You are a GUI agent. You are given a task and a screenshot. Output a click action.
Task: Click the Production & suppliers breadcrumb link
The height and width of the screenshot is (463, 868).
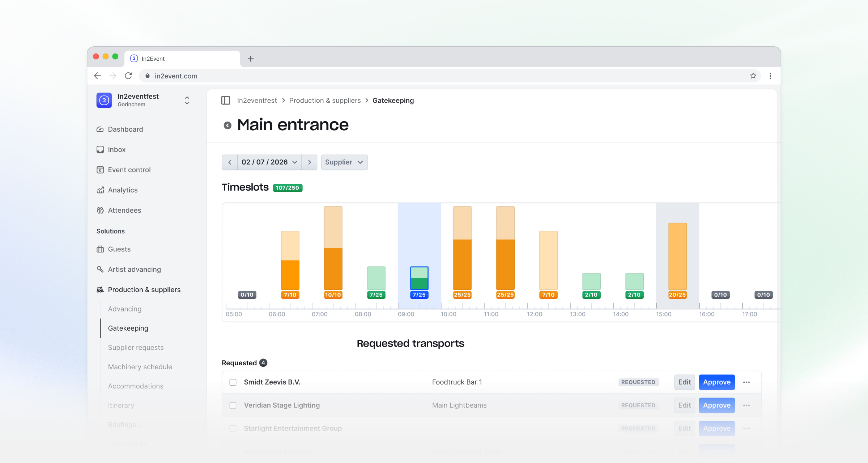tap(325, 101)
